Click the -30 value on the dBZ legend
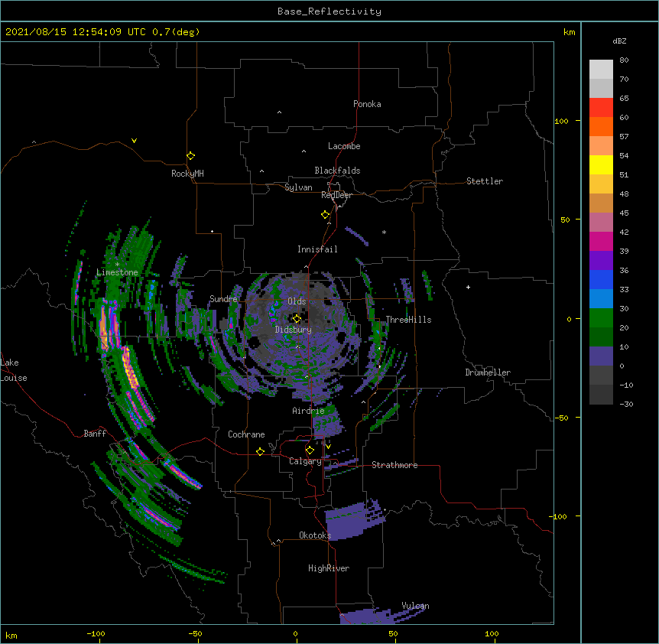This screenshot has width=659, height=644. 626,405
